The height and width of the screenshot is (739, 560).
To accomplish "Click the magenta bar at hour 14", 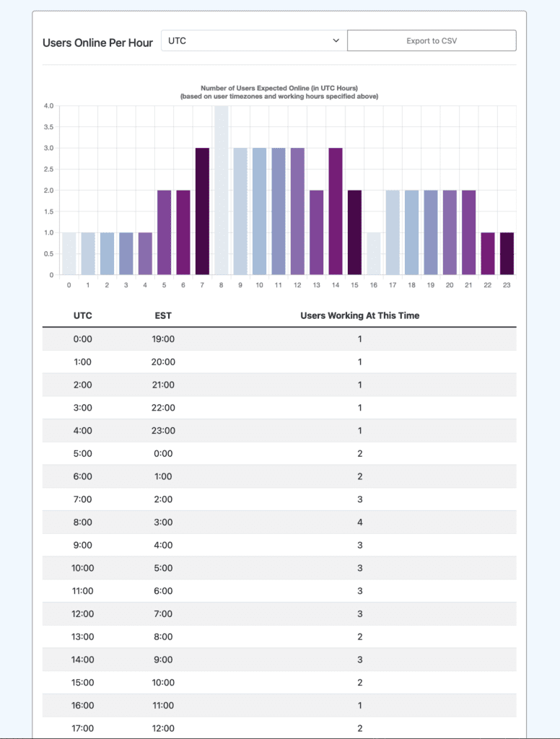I will click(x=335, y=211).
